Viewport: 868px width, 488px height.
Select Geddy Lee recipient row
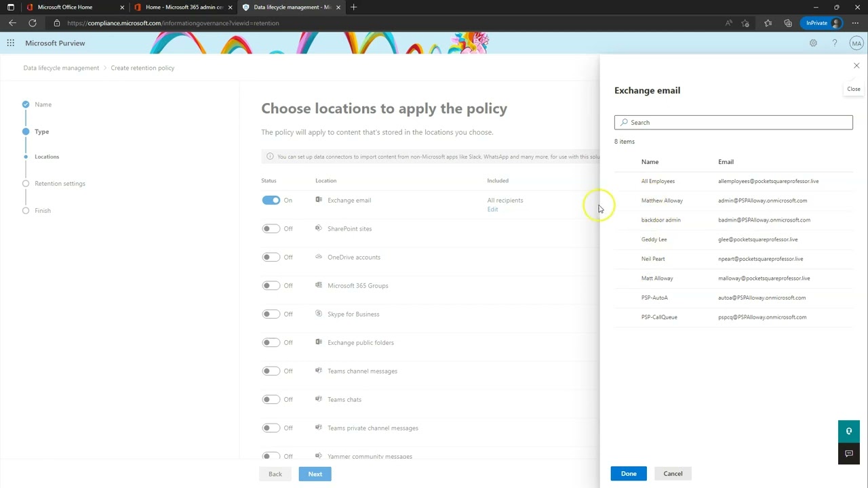point(733,239)
